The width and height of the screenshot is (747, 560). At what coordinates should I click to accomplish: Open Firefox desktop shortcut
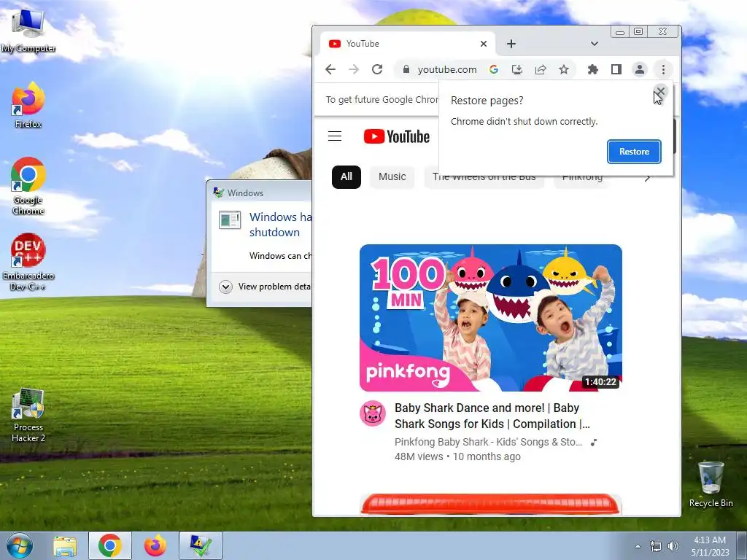pyautogui.click(x=28, y=105)
